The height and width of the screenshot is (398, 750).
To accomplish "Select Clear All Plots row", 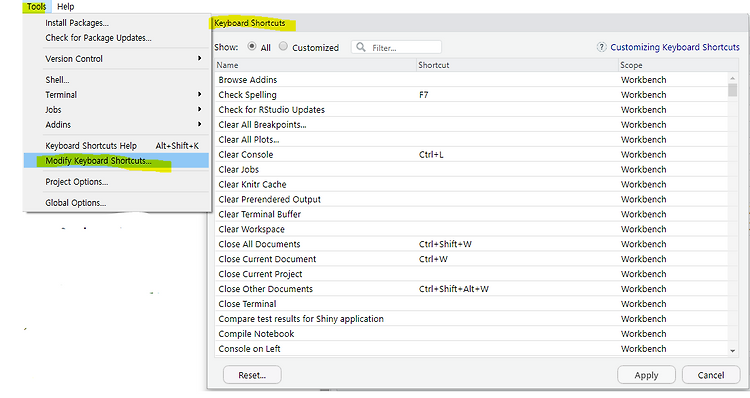I will [471, 140].
